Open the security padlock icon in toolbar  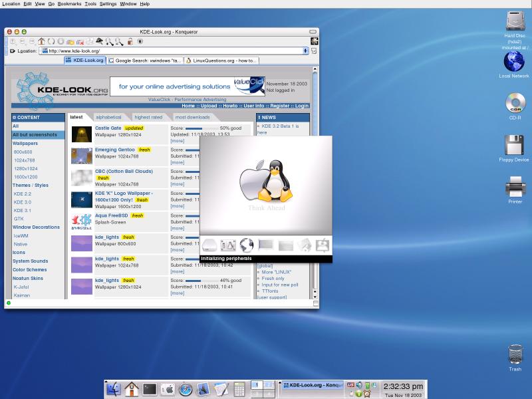pos(130,41)
